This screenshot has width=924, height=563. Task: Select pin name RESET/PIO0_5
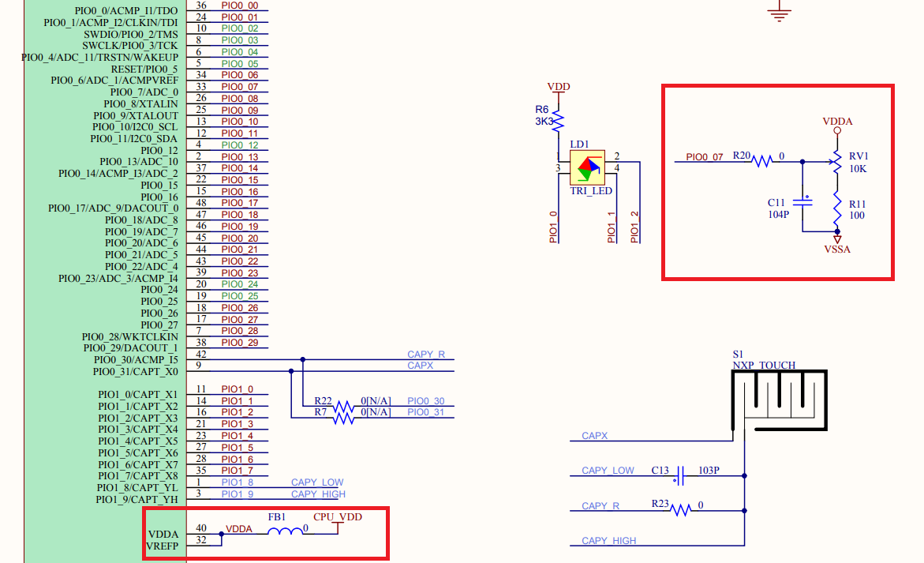tap(144, 69)
